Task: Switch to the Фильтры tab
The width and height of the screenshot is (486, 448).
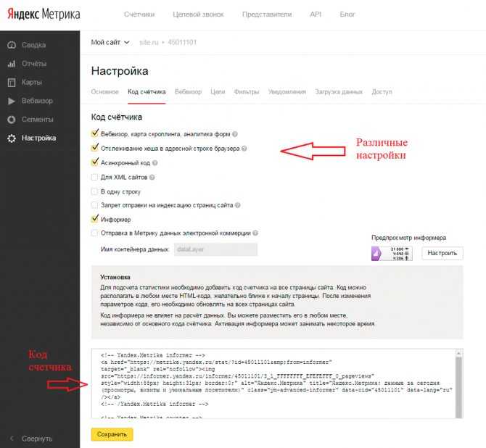Action: (x=247, y=92)
